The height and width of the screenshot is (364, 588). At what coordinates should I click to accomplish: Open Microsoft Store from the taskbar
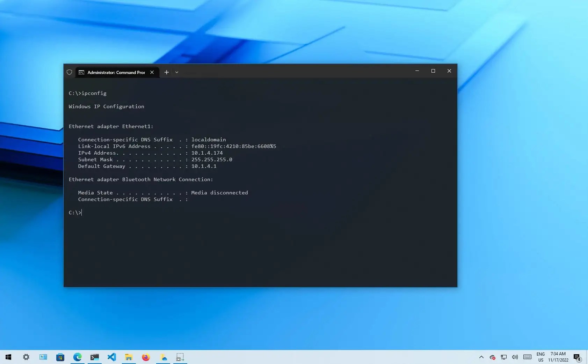pyautogui.click(x=60, y=357)
